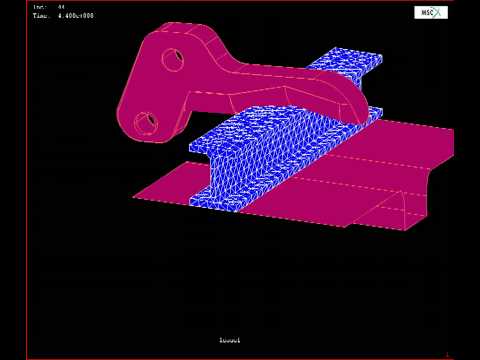480x360 pixels.
Task: Click the Time value 4.400e+000
Action: [x=76, y=16]
